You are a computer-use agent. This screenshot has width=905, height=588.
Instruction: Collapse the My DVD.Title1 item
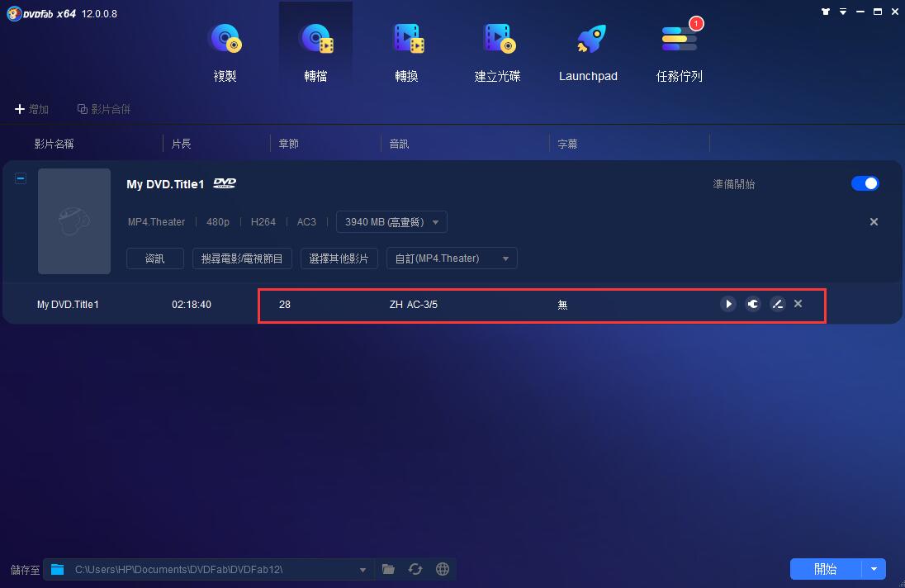point(20,178)
